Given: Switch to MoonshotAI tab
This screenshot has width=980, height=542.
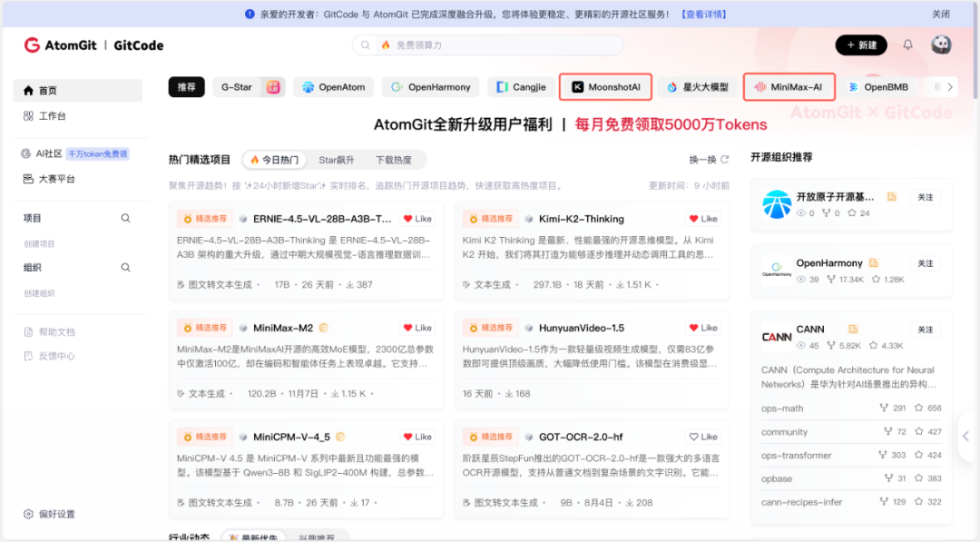Looking at the screenshot, I should (605, 87).
